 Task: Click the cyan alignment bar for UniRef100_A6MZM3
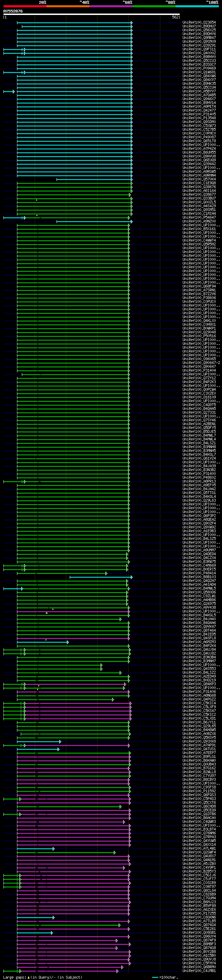click(x=43, y=642)
